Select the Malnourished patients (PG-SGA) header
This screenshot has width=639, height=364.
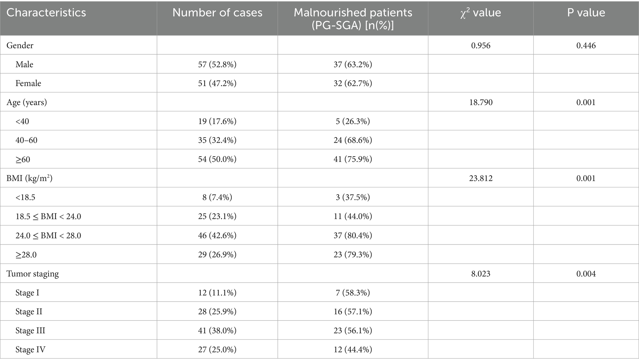353,19
